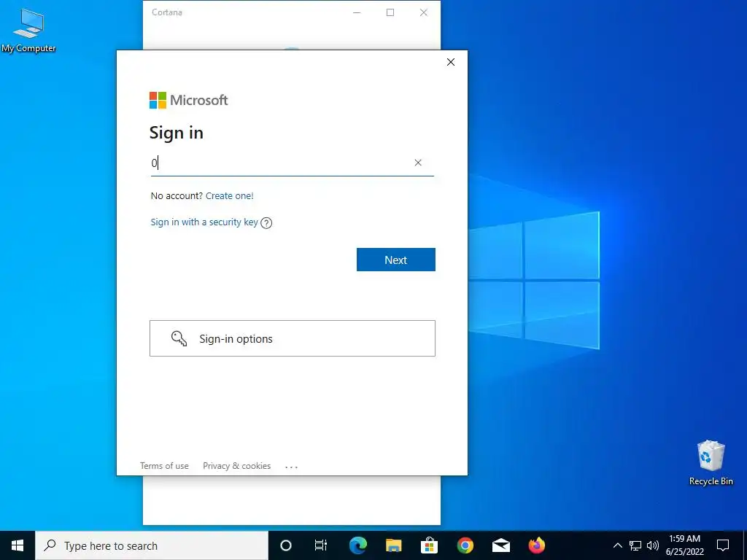747x560 pixels.
Task: Open the notification Action Center
Action: (723, 545)
